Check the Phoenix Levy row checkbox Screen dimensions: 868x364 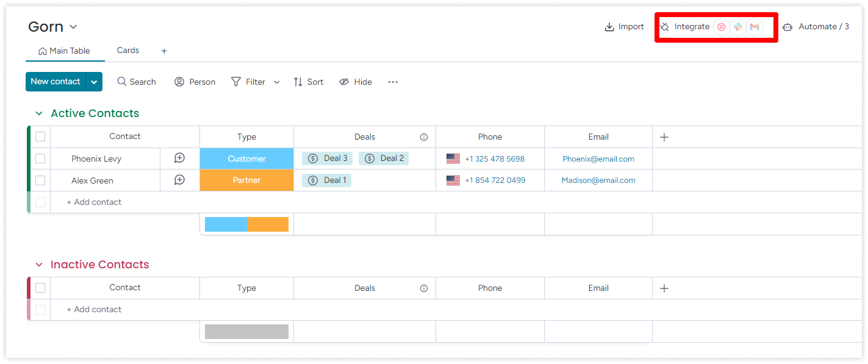click(40, 159)
